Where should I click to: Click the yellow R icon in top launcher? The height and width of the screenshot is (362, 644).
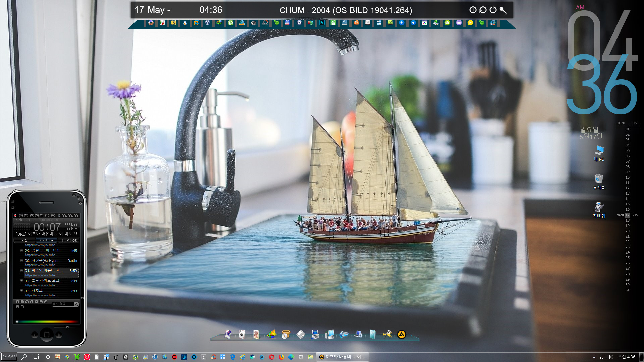pos(173,23)
